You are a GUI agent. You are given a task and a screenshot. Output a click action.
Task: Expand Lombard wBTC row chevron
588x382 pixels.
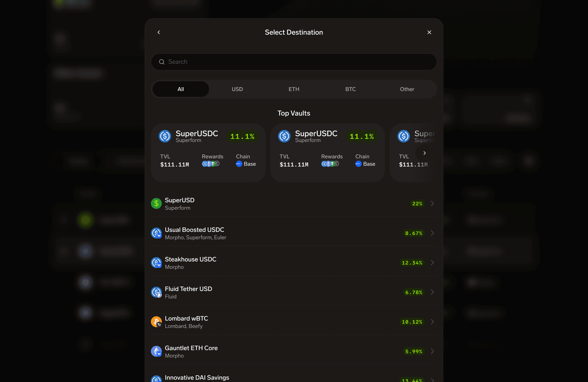(432, 322)
